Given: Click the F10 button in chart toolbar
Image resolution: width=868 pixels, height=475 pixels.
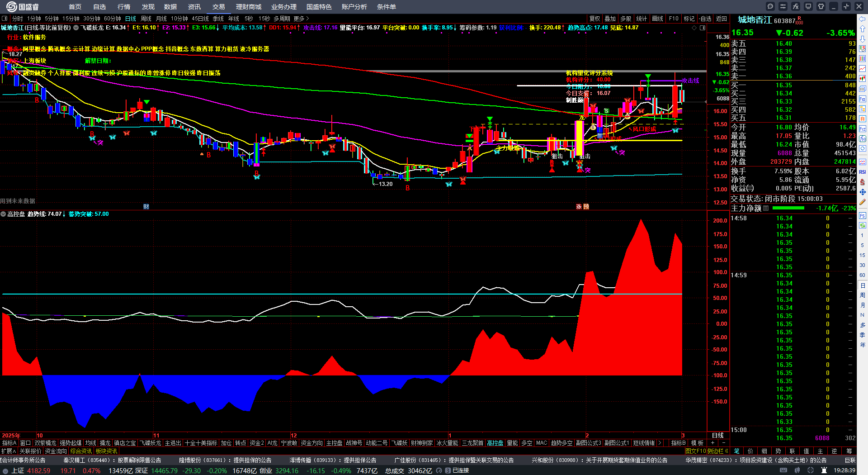Looking at the screenshot, I should 674,19.
